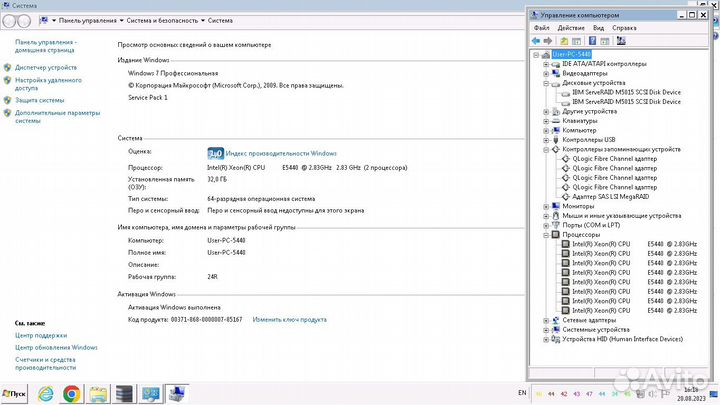Collapse Дисковые устройства node
This screenshot has width=720, height=405.
click(546, 83)
